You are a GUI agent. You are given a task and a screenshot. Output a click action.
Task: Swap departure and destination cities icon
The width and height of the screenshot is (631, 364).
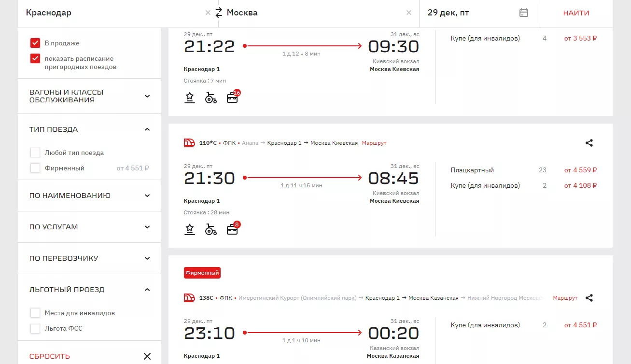click(x=219, y=13)
